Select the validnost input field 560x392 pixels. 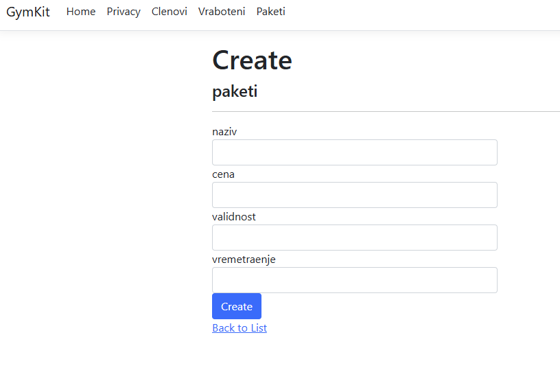pyautogui.click(x=355, y=238)
